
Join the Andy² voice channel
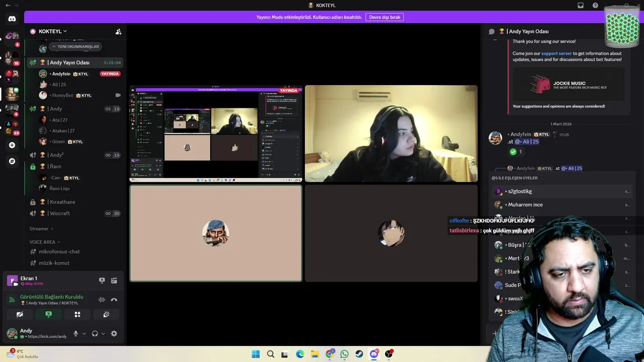(74, 155)
